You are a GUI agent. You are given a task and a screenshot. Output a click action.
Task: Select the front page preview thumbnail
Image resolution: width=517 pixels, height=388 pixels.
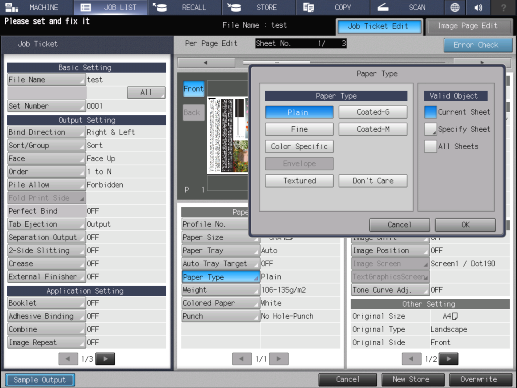point(227,135)
